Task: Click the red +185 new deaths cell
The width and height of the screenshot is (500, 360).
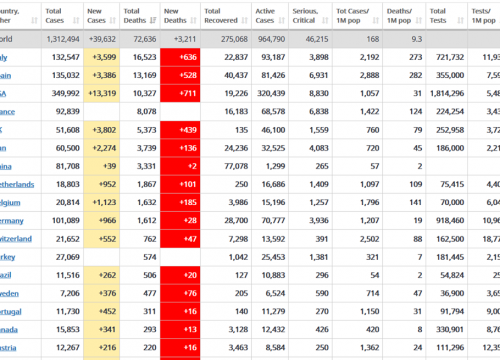Action: click(180, 202)
